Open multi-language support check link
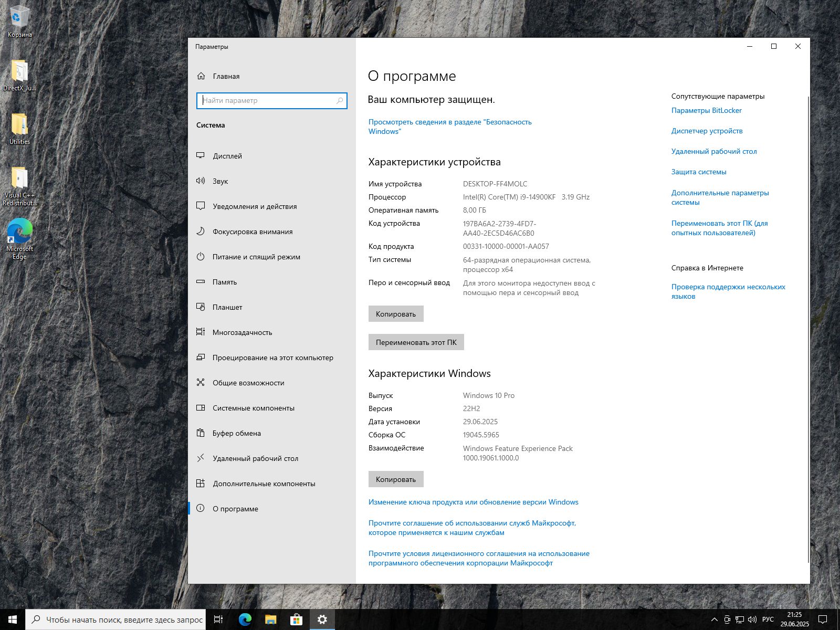 728,291
